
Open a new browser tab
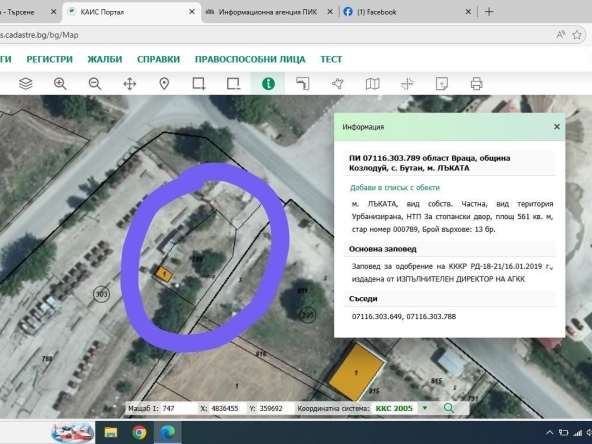[x=489, y=12]
